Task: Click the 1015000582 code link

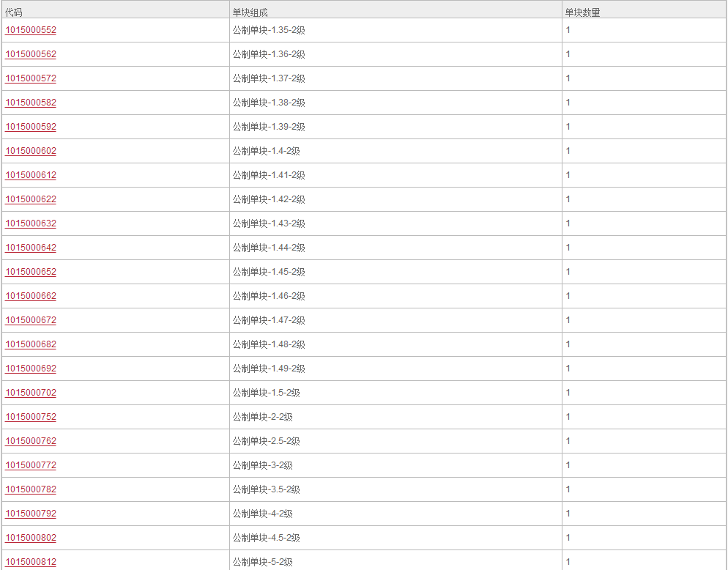Action: click(31, 103)
